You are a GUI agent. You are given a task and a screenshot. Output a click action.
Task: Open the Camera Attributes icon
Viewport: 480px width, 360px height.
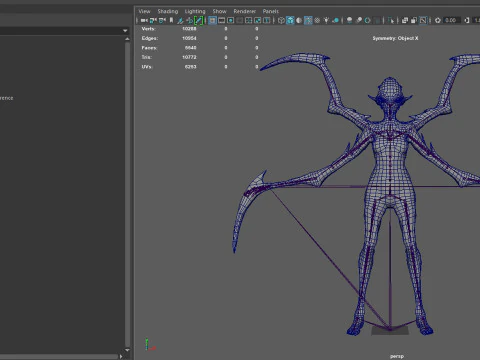(162, 21)
